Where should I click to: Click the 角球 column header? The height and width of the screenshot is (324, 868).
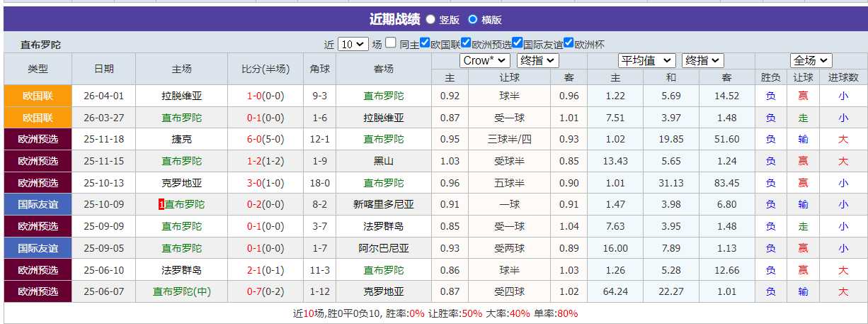tap(319, 69)
